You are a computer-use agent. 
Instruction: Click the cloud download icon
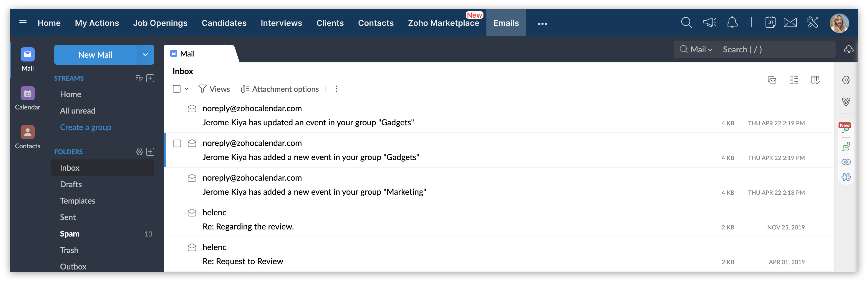pos(849,49)
